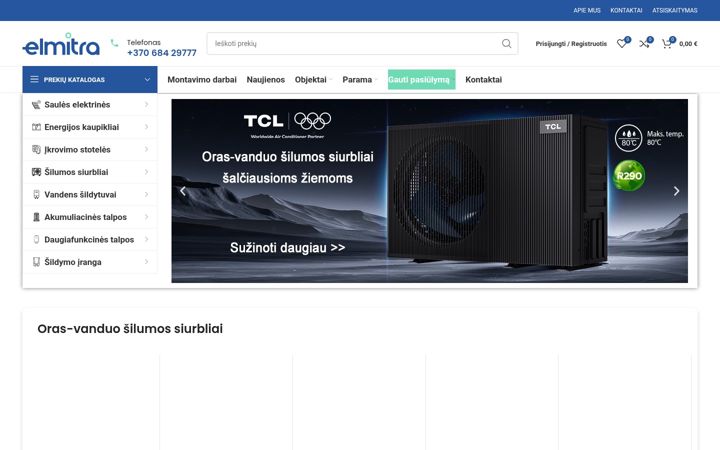Click the Prekių katalogas label

coord(74,80)
